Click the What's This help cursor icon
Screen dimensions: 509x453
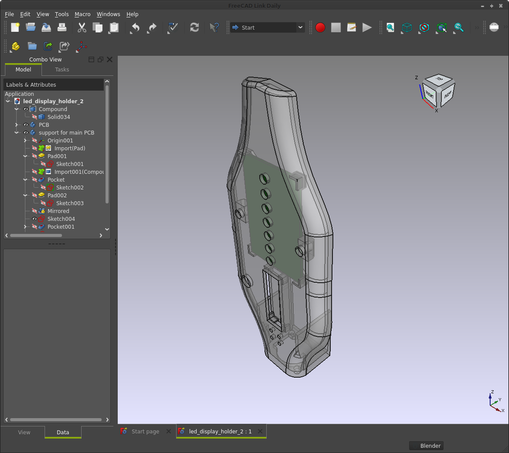pos(214,28)
